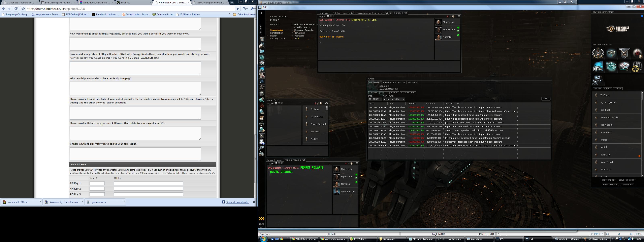Viewport: 644px width, 242px height.
Task: Open the Bounty Office skull icon
Action: click(624, 53)
